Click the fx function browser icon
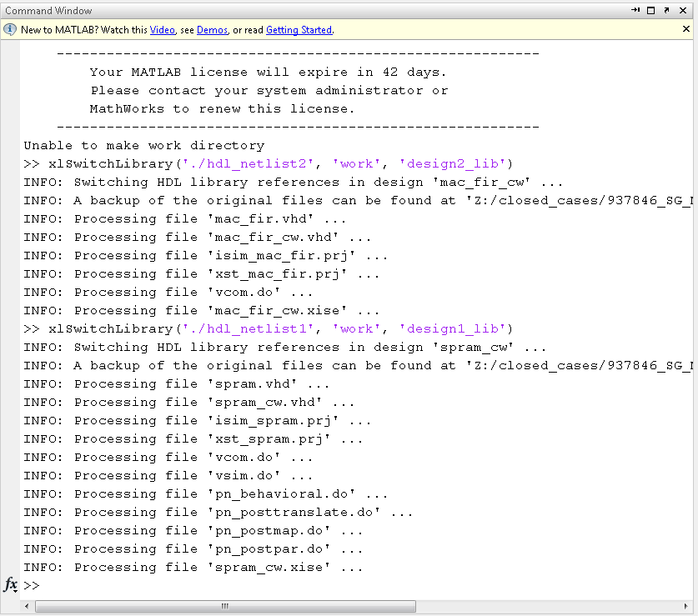This screenshot has height=616, width=698. [10, 584]
